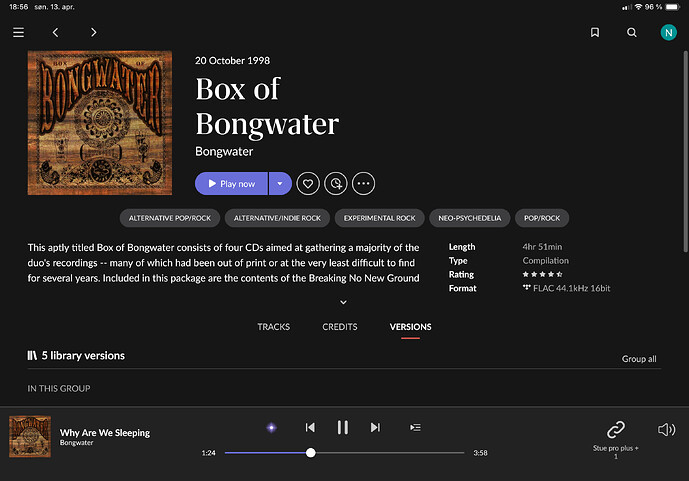Screen dimensions: 689x481
Task: Click the star rating value
Action: (542, 274)
